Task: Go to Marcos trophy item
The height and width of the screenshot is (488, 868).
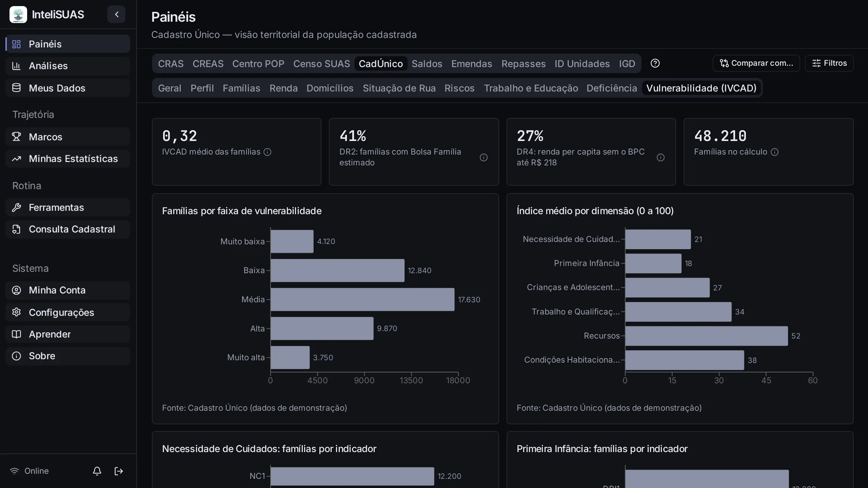Action: coord(68,137)
